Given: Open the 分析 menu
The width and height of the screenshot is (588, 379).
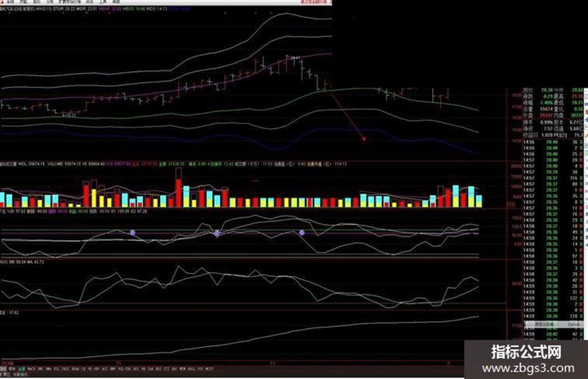Looking at the screenshot, I should pyautogui.click(x=50, y=2).
